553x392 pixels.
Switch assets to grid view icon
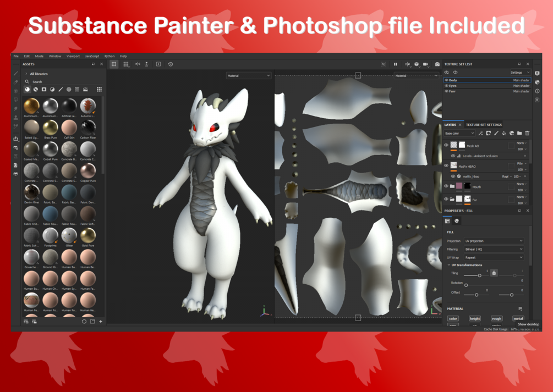click(100, 90)
